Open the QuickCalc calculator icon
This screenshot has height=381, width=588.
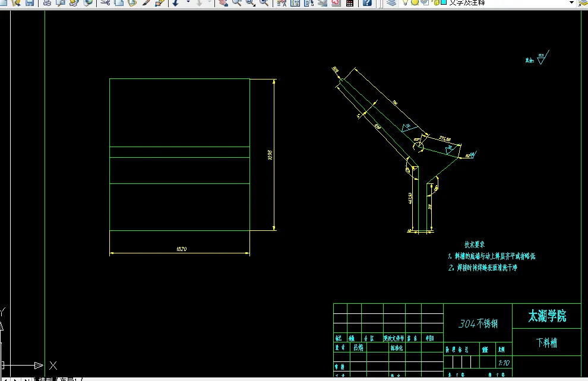click(349, 2)
